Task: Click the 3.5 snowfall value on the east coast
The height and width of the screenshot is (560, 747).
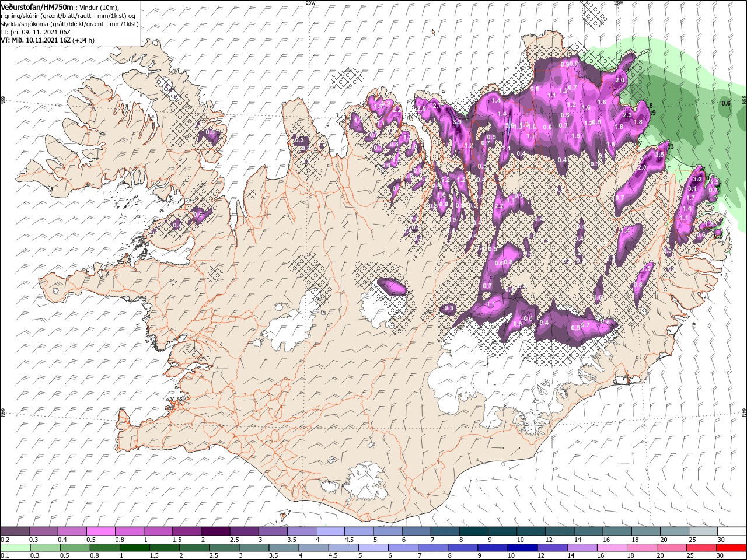Action: pyautogui.click(x=660, y=155)
